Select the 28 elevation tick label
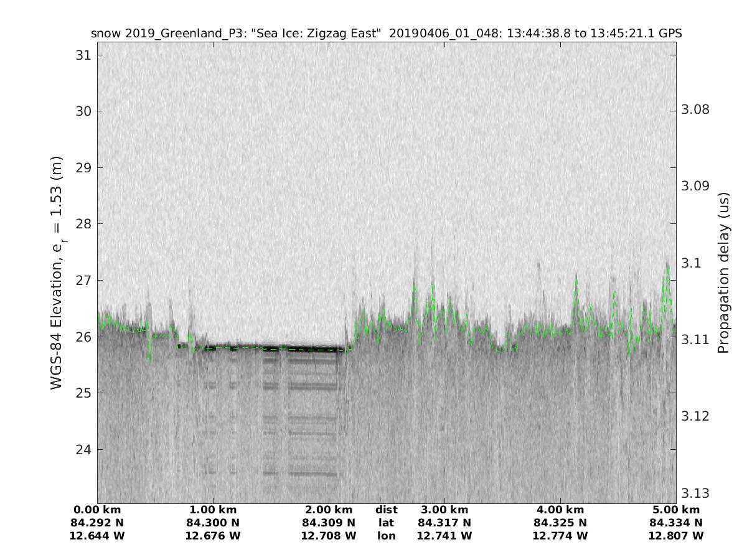This screenshot has width=747, height=560. [x=80, y=224]
